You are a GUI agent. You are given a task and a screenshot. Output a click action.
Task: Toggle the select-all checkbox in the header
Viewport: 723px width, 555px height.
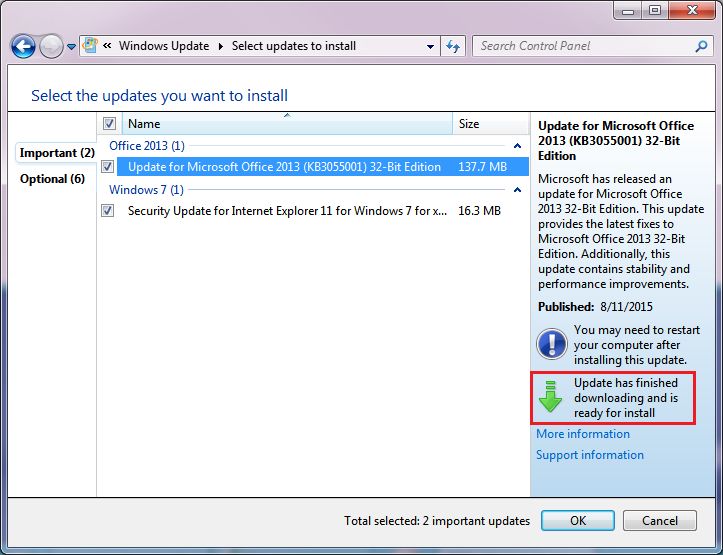click(x=109, y=124)
